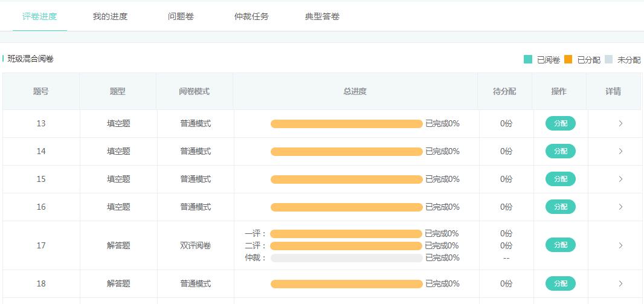Click progress bar for question 13
The width and height of the screenshot is (644, 304).
coord(346,124)
